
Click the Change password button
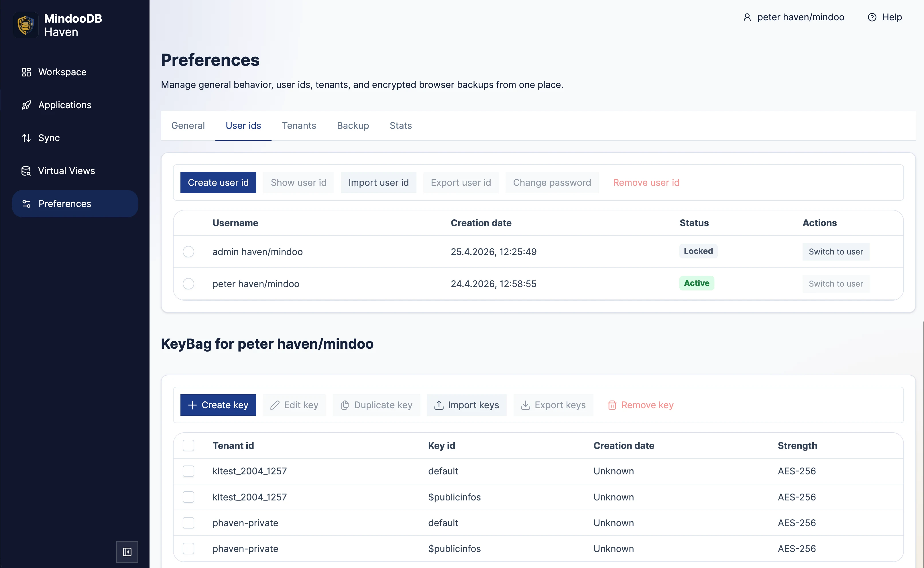pyautogui.click(x=552, y=182)
